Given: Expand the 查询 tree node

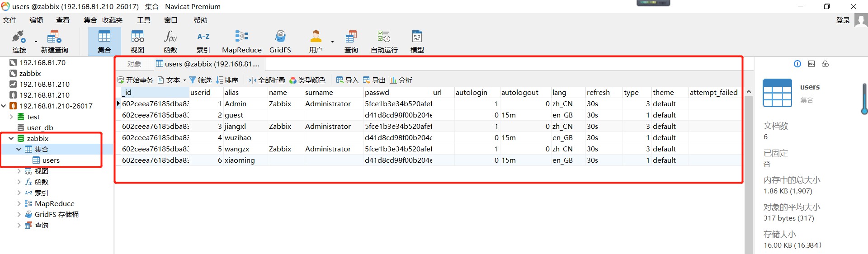Looking at the screenshot, I should [x=19, y=225].
